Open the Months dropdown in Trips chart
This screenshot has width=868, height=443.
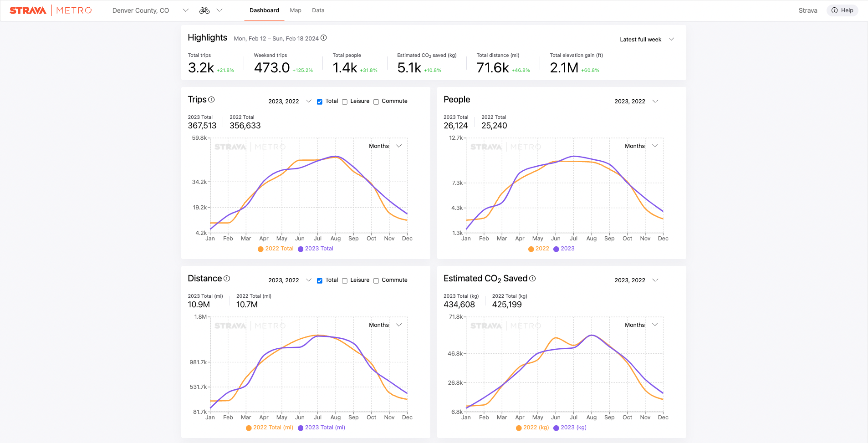[385, 146]
